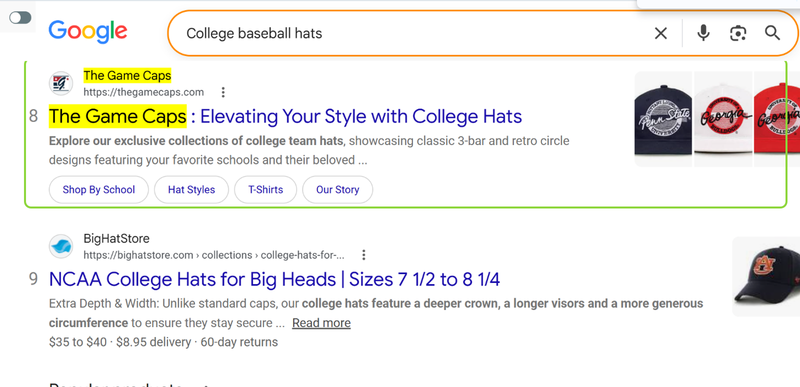Clear the search box with the X icon
This screenshot has width=800, height=387.
(x=661, y=34)
